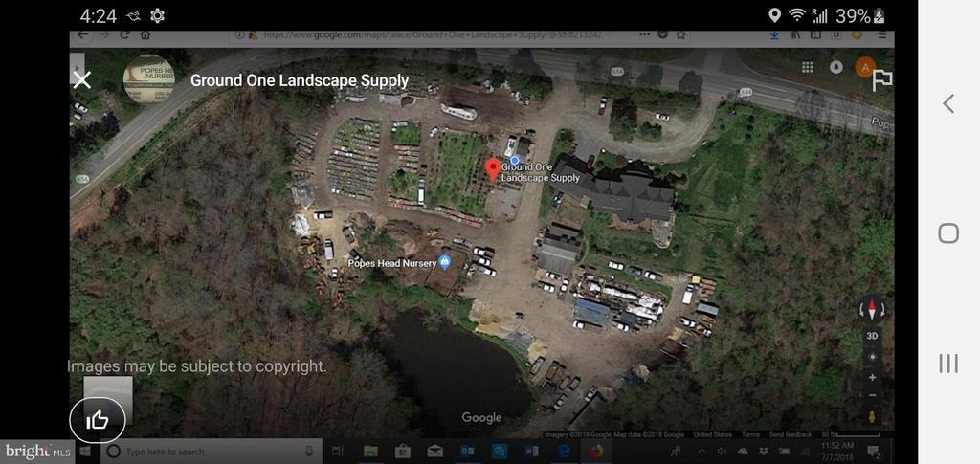Click the flag report icon
Screen dimensions: 980x464
tap(881, 81)
